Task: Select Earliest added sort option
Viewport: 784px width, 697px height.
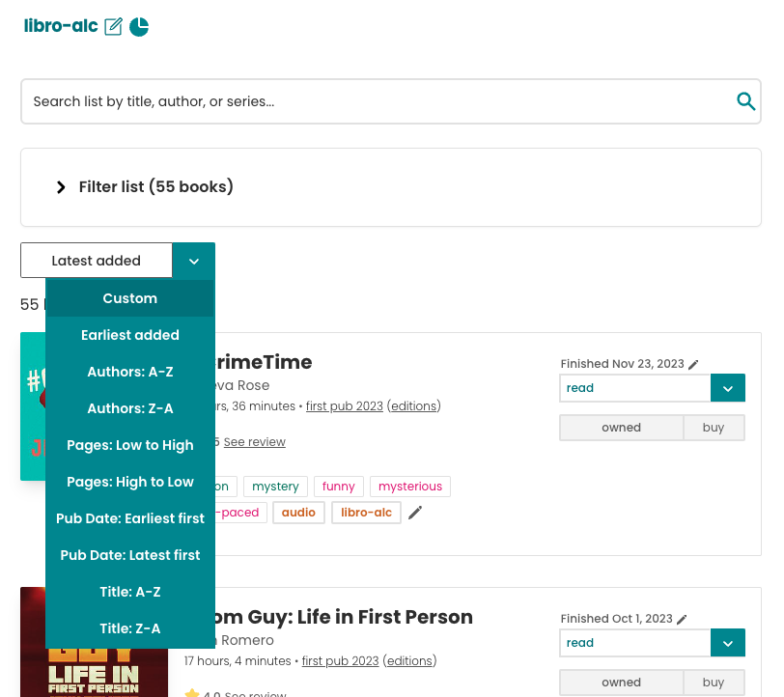Action: (130, 335)
